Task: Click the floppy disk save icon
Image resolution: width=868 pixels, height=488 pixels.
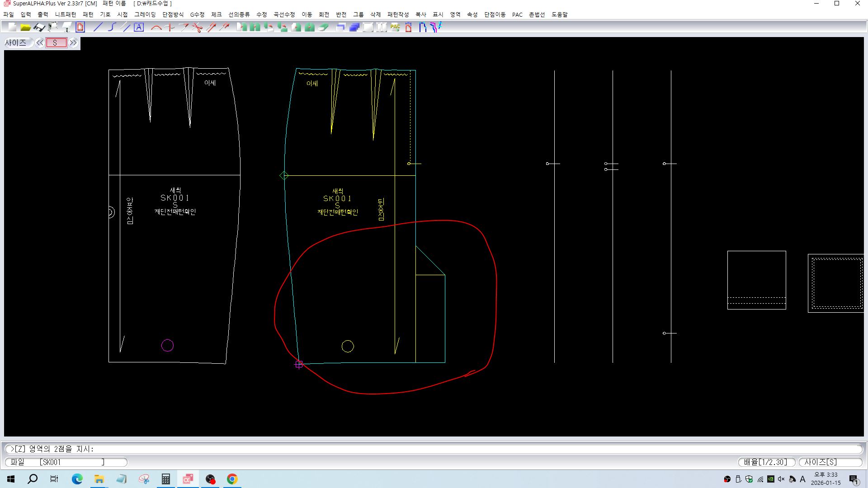Action: 39,28
